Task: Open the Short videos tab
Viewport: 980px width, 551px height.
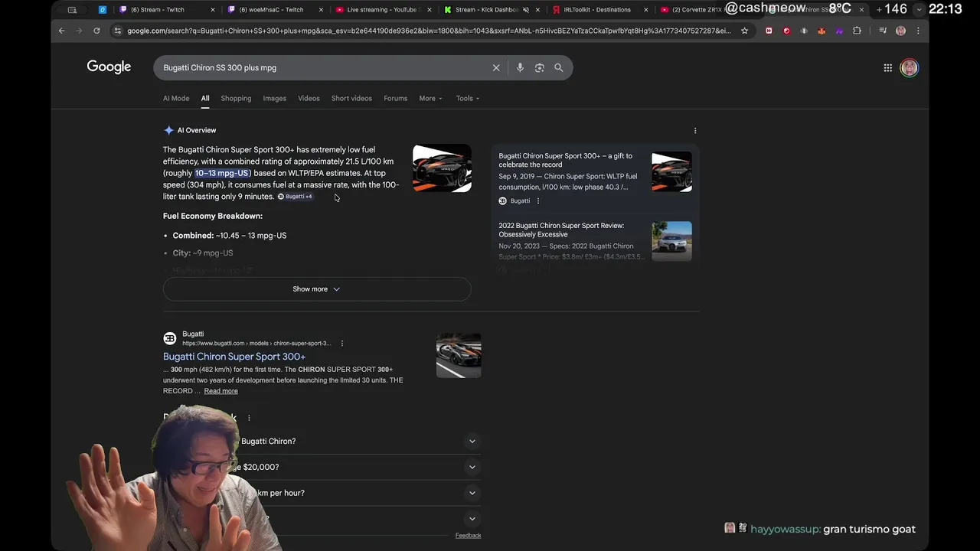Action: coord(351,98)
